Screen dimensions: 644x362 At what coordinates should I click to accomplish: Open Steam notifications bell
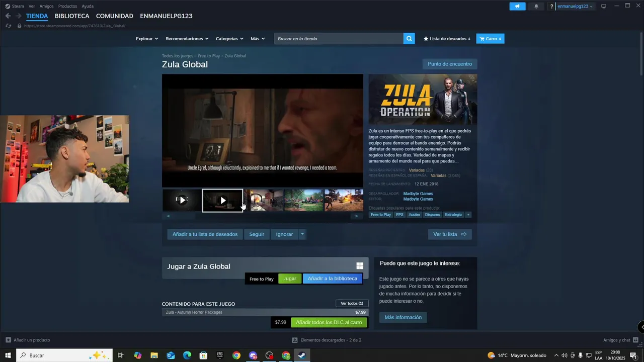(536, 6)
